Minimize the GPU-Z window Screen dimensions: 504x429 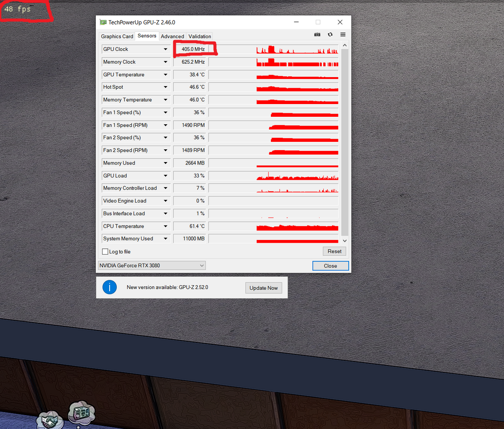(296, 22)
